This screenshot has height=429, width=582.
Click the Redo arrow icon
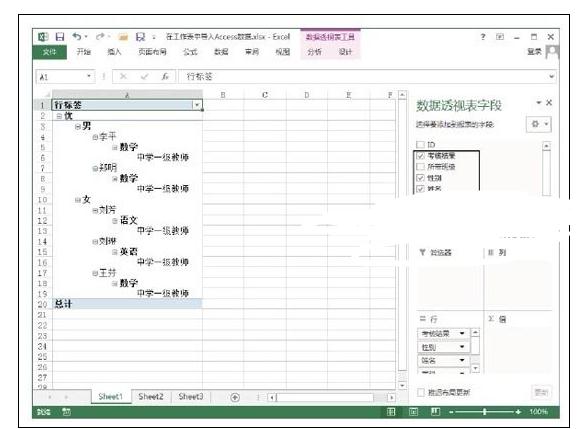pyautogui.click(x=100, y=36)
